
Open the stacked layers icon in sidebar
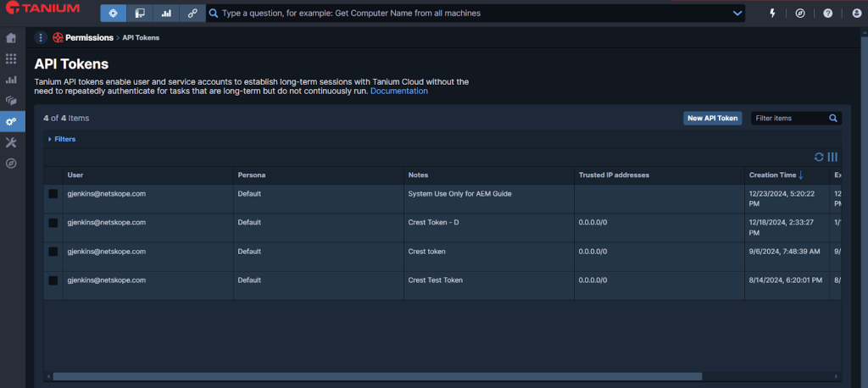[x=11, y=101]
